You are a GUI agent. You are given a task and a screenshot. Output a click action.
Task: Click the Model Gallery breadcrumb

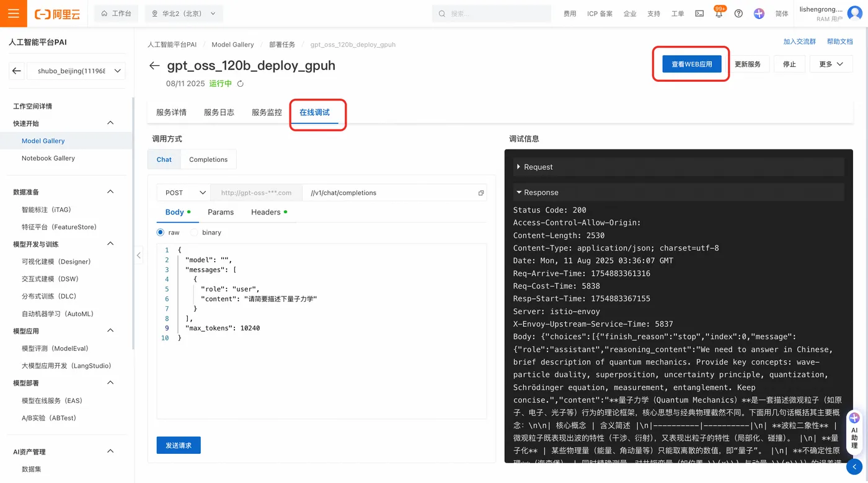tap(232, 45)
